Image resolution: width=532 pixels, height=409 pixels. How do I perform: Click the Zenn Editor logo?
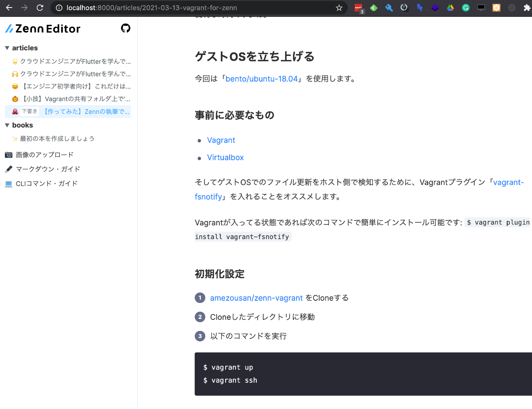(x=43, y=29)
